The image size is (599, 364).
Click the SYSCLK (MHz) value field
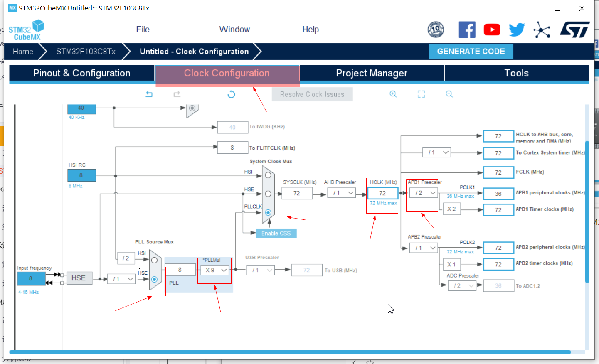297,193
